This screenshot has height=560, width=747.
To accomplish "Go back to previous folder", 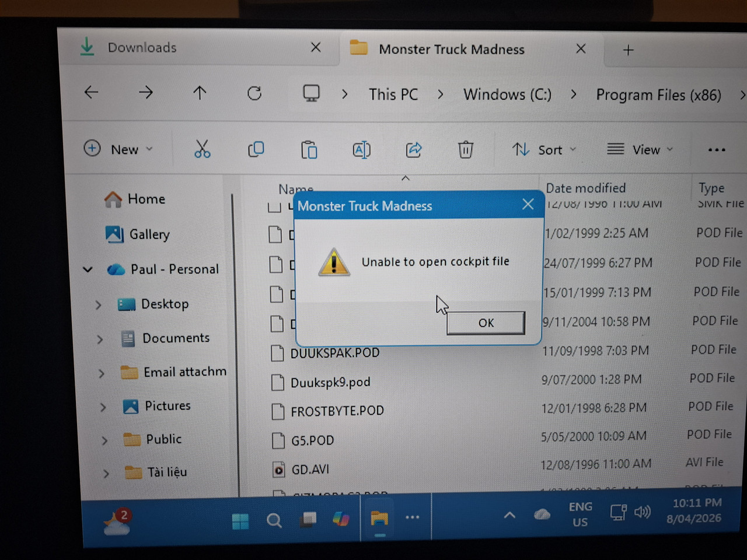I will tap(92, 92).
